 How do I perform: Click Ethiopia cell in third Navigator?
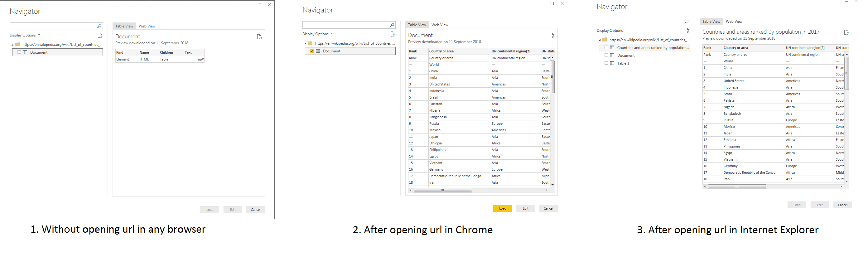754,140
